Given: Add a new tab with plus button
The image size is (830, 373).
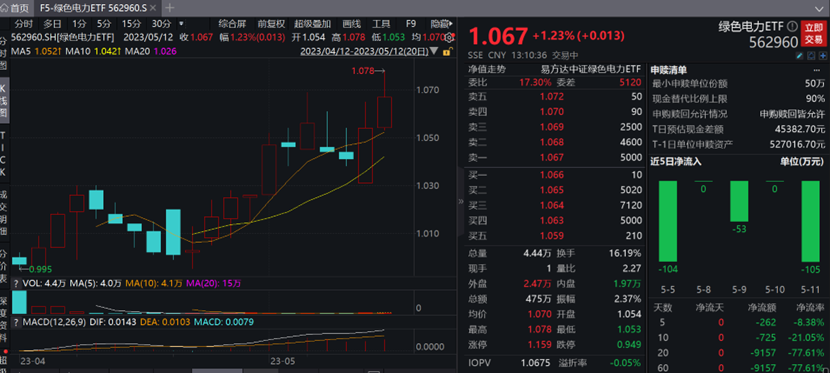Looking at the screenshot, I should [x=170, y=8].
